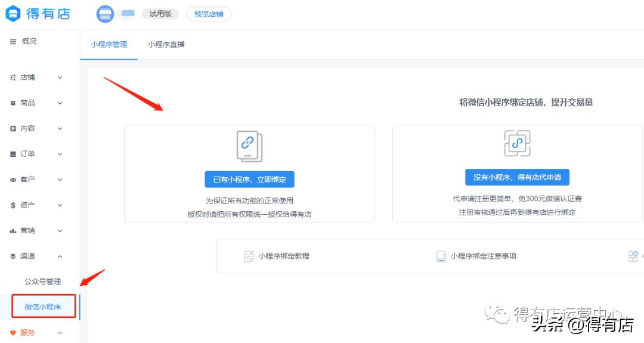Click the 小程序绑定教程 document icon
The height and width of the screenshot is (343, 644).
(249, 257)
